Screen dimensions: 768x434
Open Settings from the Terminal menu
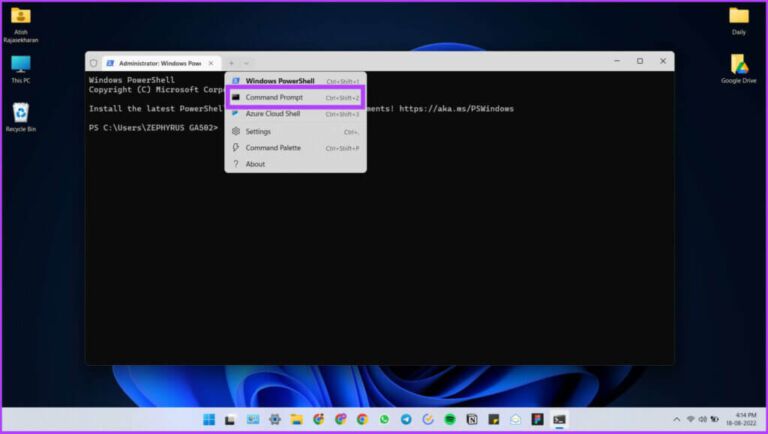click(295, 131)
